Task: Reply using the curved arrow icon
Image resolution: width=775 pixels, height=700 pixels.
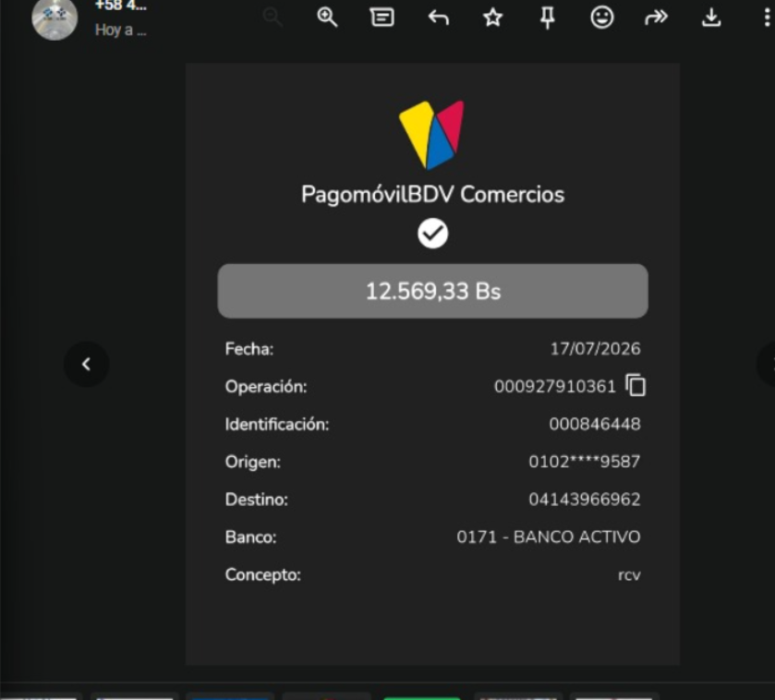Action: [x=438, y=18]
